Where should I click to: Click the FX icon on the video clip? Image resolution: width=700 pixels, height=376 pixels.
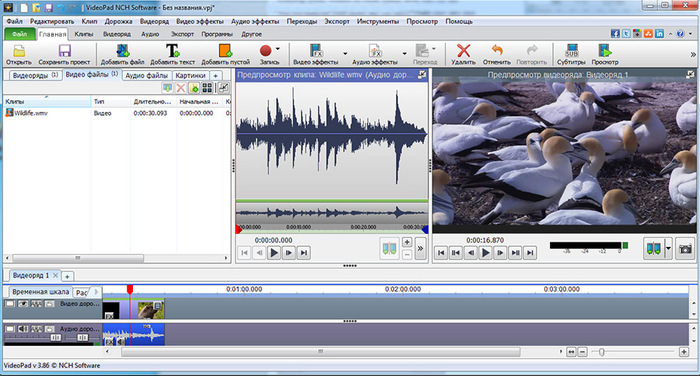point(108,316)
